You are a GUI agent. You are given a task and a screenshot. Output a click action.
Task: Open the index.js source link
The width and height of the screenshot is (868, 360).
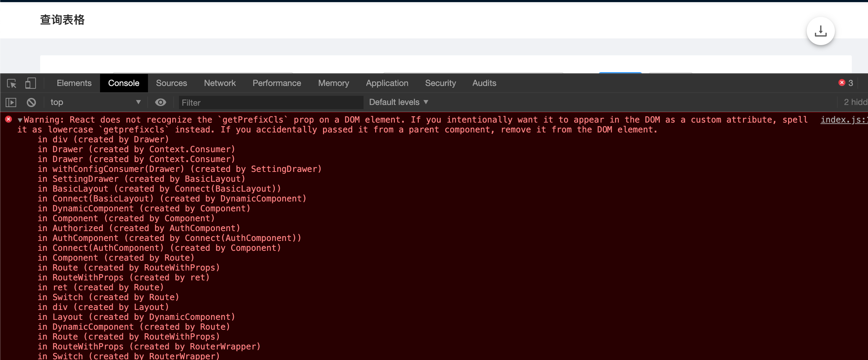point(844,120)
